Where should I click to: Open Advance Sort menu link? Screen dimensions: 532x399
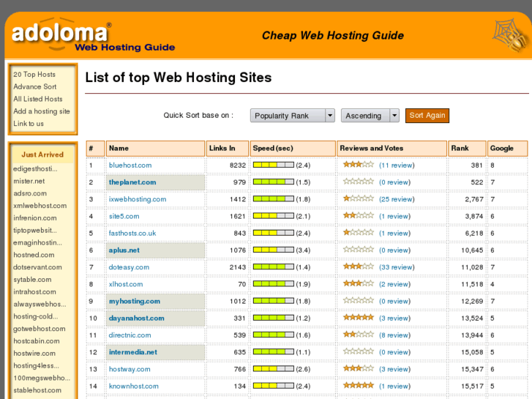point(35,86)
